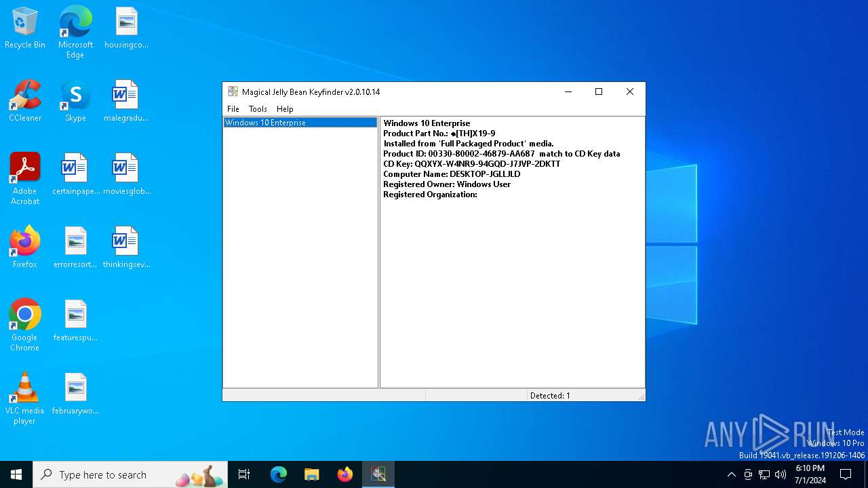Click the taskbar search box
The height and width of the screenshot is (488, 868).
pos(130,474)
